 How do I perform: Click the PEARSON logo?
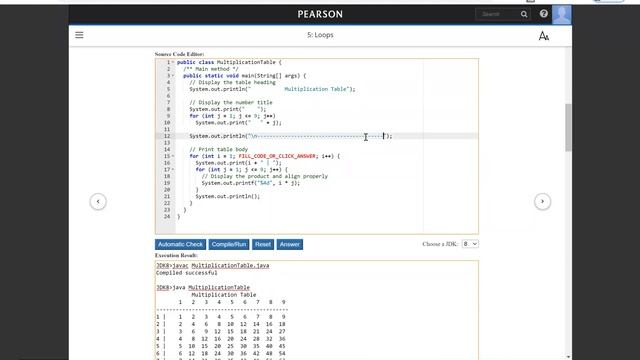(x=320, y=14)
